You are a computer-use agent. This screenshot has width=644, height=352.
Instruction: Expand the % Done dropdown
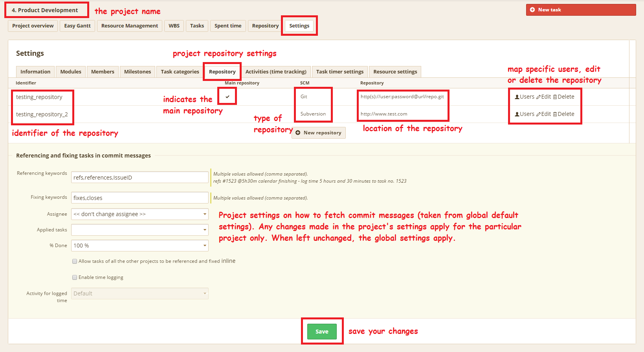(x=139, y=246)
